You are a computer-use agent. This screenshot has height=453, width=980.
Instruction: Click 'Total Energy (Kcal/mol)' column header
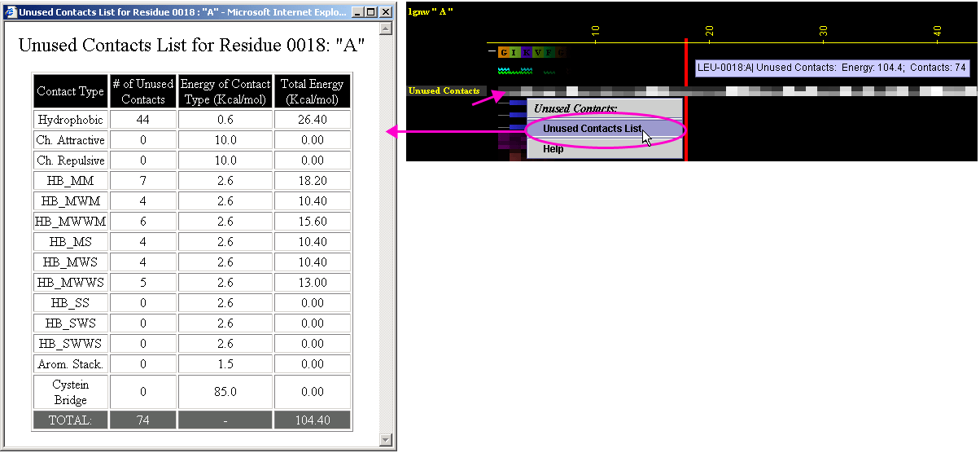(x=313, y=91)
